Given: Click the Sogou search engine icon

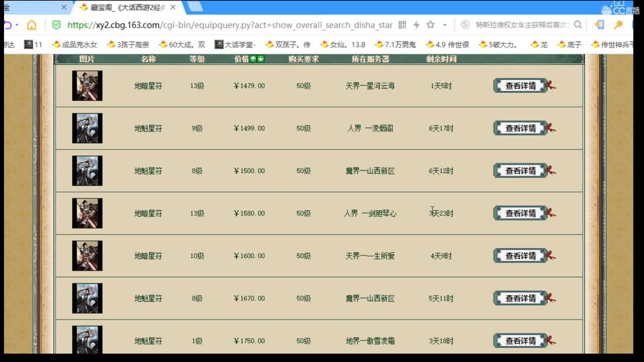Looking at the screenshot, I should pos(465,25).
